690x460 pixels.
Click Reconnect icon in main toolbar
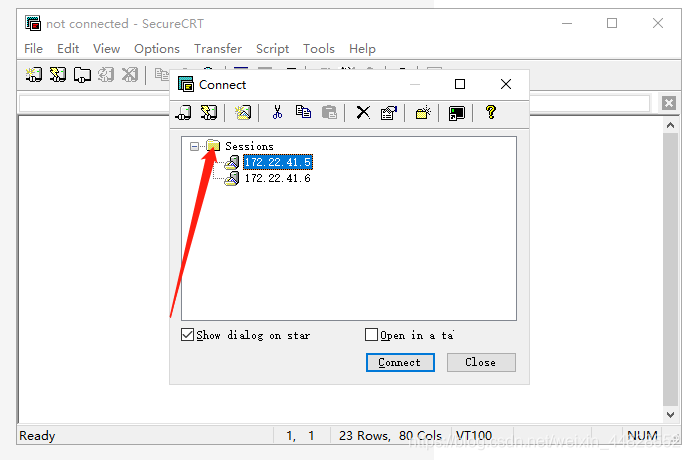click(x=106, y=75)
